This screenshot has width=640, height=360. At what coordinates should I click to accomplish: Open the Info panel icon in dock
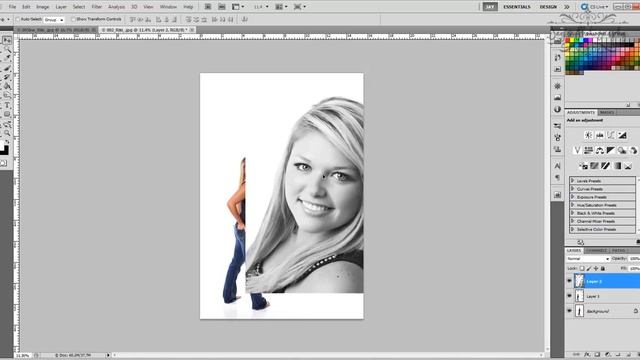pyautogui.click(x=558, y=109)
